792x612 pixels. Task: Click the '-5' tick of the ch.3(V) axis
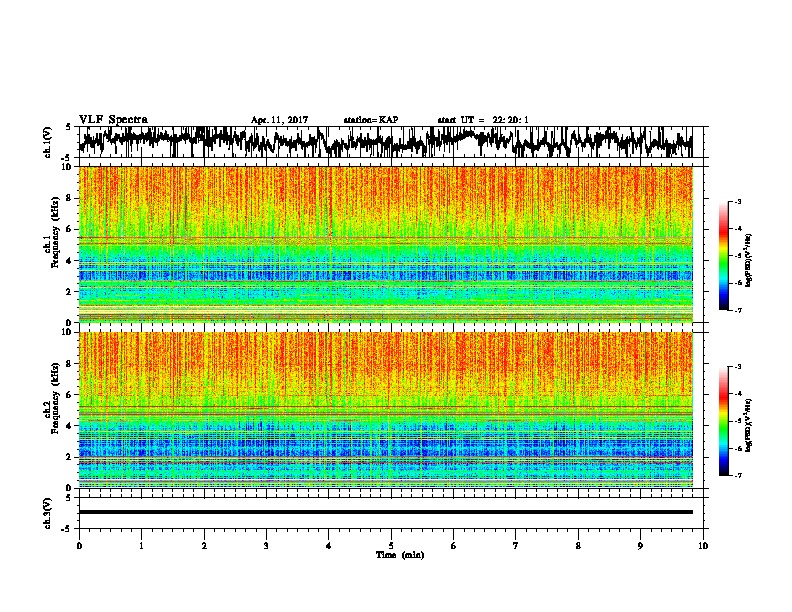click(x=68, y=529)
